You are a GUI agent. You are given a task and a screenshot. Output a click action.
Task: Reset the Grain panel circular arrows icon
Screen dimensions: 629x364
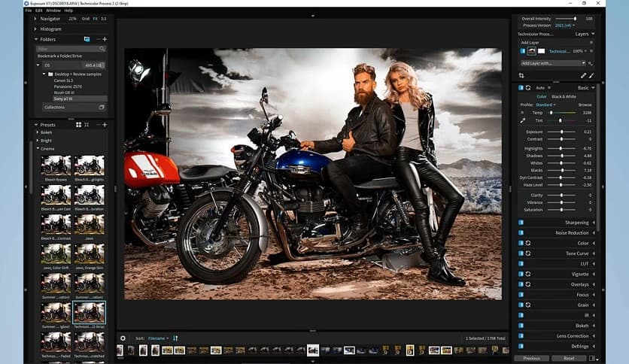click(528, 305)
